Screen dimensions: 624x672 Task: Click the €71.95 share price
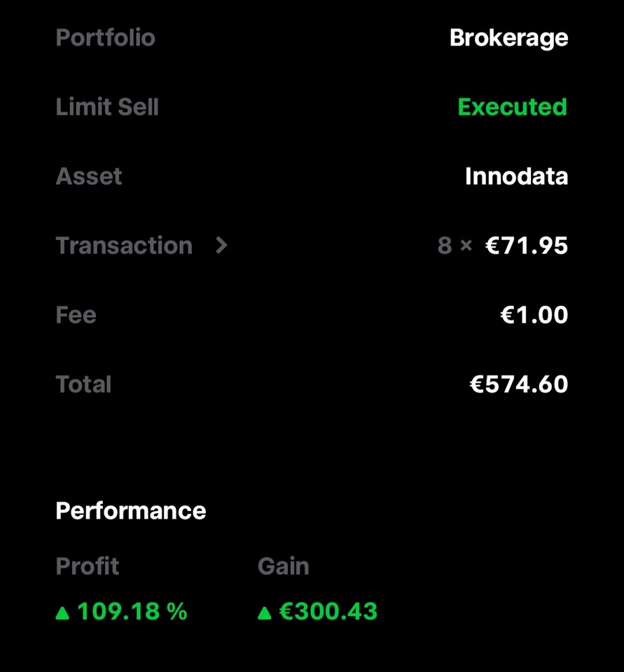[527, 246]
